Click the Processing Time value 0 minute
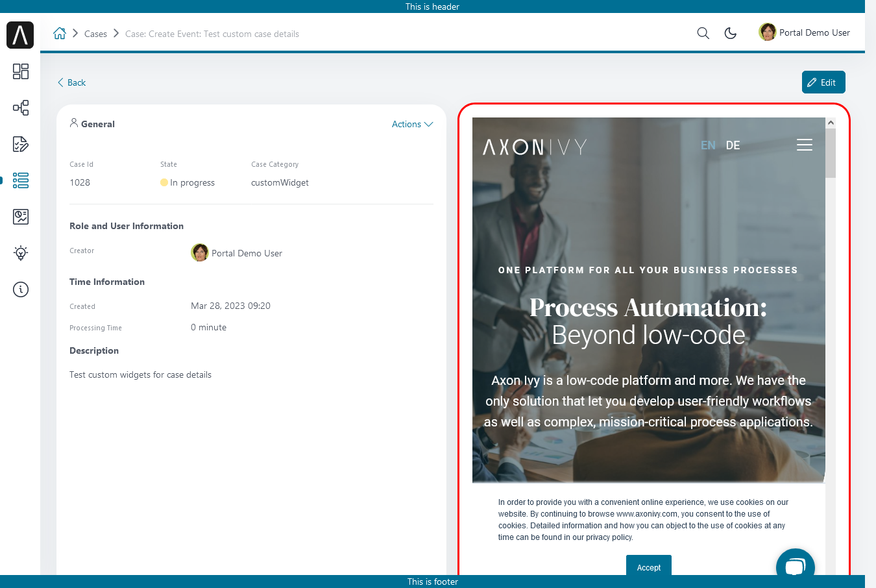The height and width of the screenshot is (588, 876). pyautogui.click(x=208, y=327)
